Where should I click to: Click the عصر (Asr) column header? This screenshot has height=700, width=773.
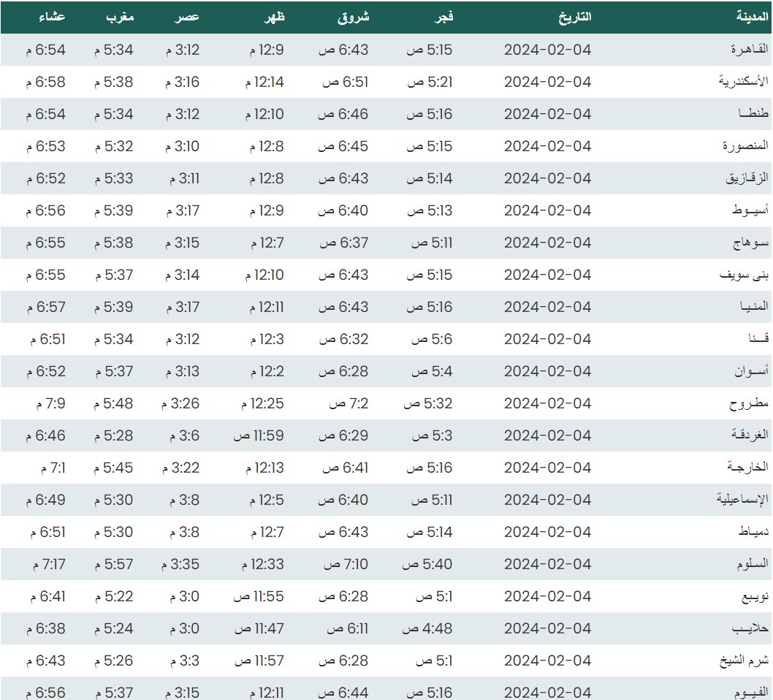click(186, 18)
